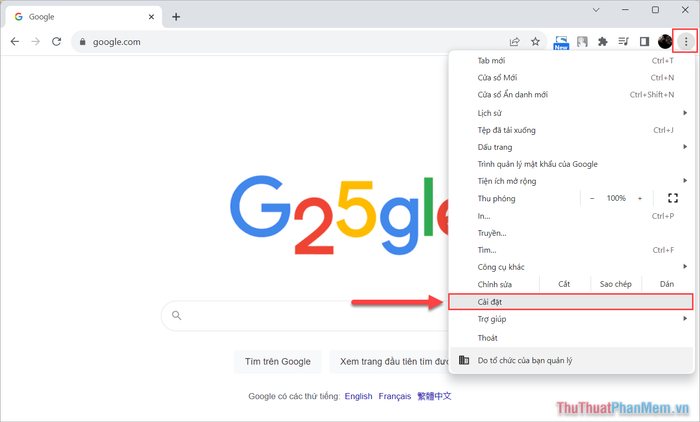Viewport: 700px width, 422px height.
Task: Click the lock icon beside google.com
Action: click(82, 42)
